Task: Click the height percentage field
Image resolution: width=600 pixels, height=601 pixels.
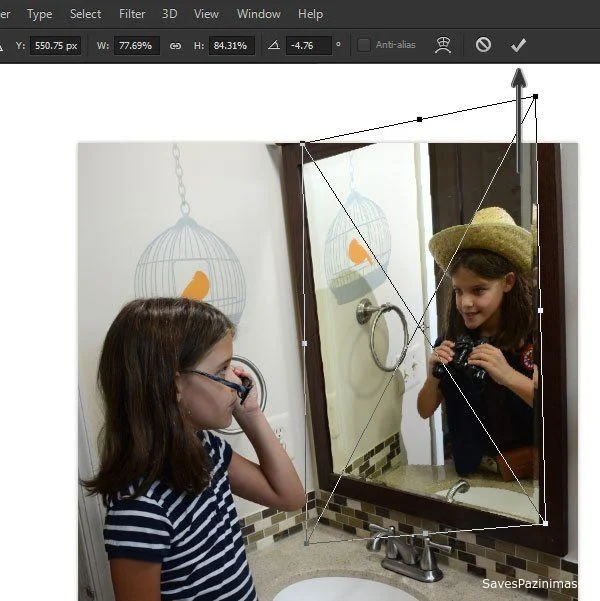Action: [232, 46]
